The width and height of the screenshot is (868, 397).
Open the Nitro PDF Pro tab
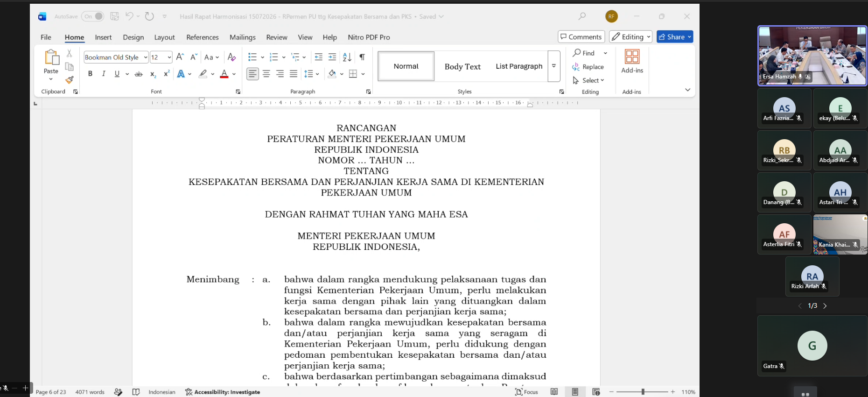(x=369, y=37)
